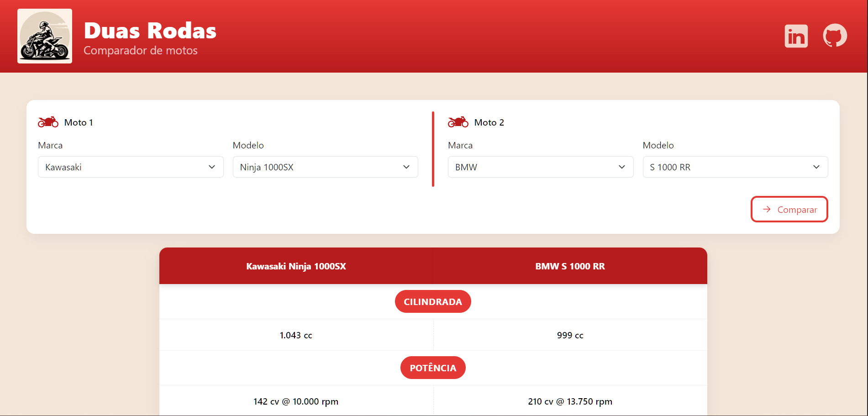The width and height of the screenshot is (868, 416).
Task: Click the red divider between Moto panels
Action: (433, 149)
